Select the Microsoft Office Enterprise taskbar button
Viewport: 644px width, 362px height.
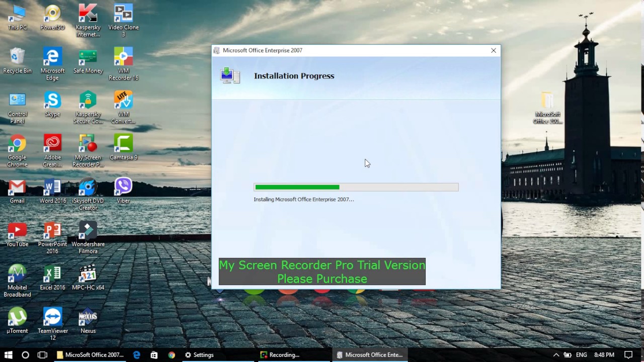pyautogui.click(x=369, y=355)
